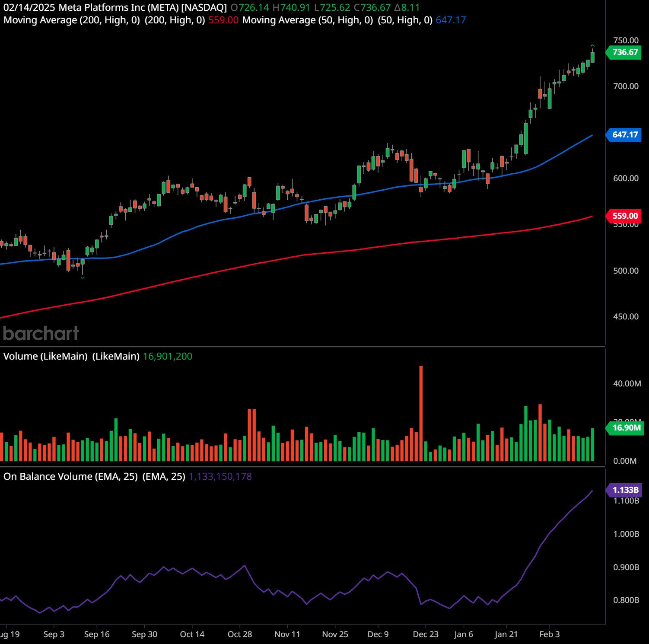The height and width of the screenshot is (644, 649).
Task: Click the volume value 16,901,200
Action: click(x=168, y=356)
